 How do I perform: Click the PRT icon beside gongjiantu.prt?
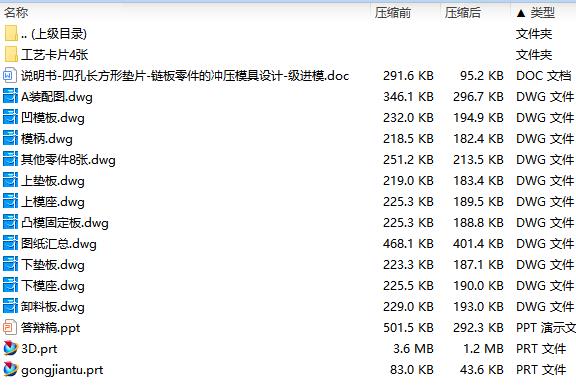(10, 369)
